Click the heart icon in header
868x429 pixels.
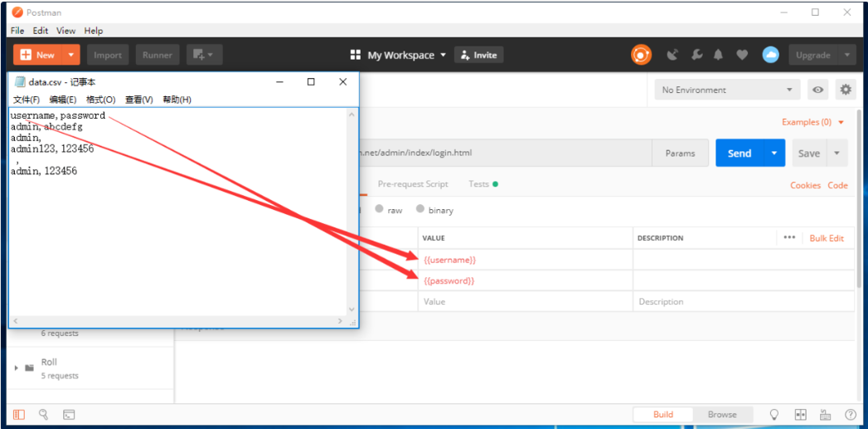pos(742,55)
